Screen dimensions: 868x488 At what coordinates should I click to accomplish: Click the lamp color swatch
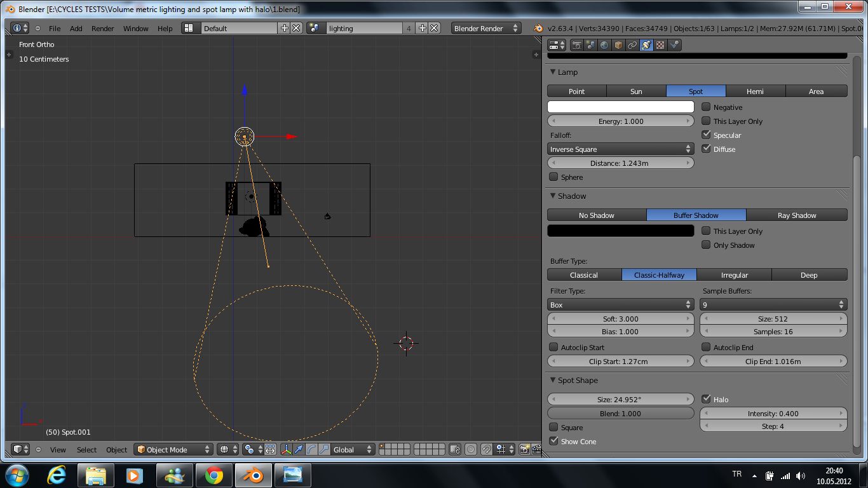click(x=620, y=106)
